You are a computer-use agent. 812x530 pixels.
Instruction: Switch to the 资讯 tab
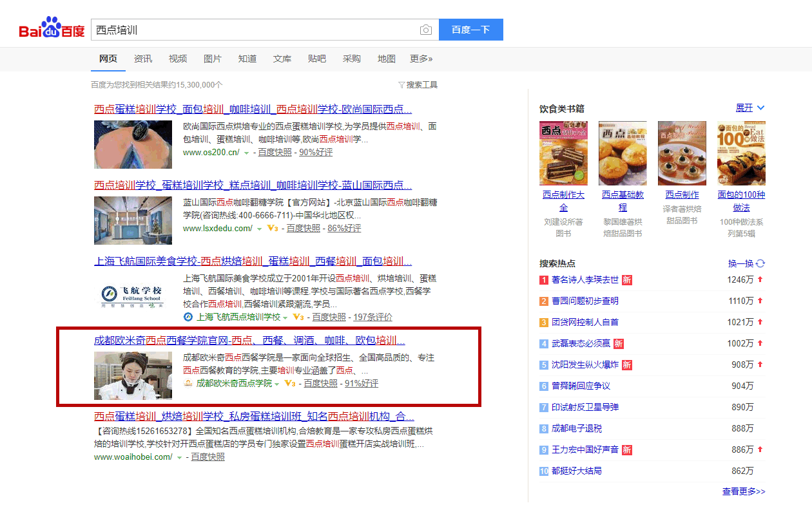[143, 59]
